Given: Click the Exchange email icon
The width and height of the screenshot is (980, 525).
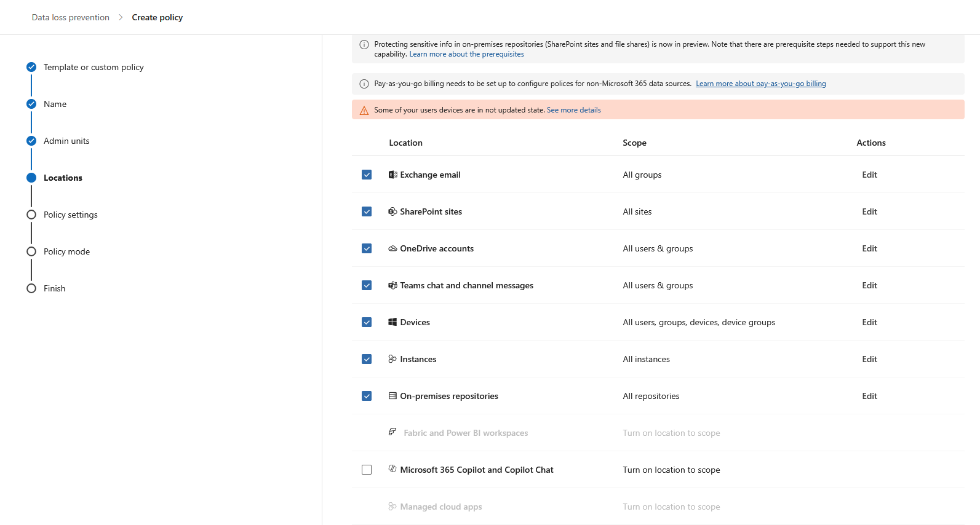Looking at the screenshot, I should click(392, 175).
